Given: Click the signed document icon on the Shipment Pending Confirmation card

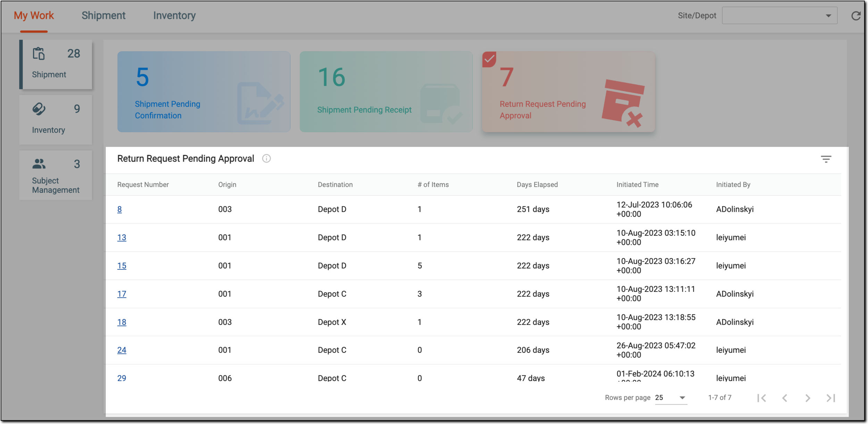Looking at the screenshot, I should click(260, 103).
